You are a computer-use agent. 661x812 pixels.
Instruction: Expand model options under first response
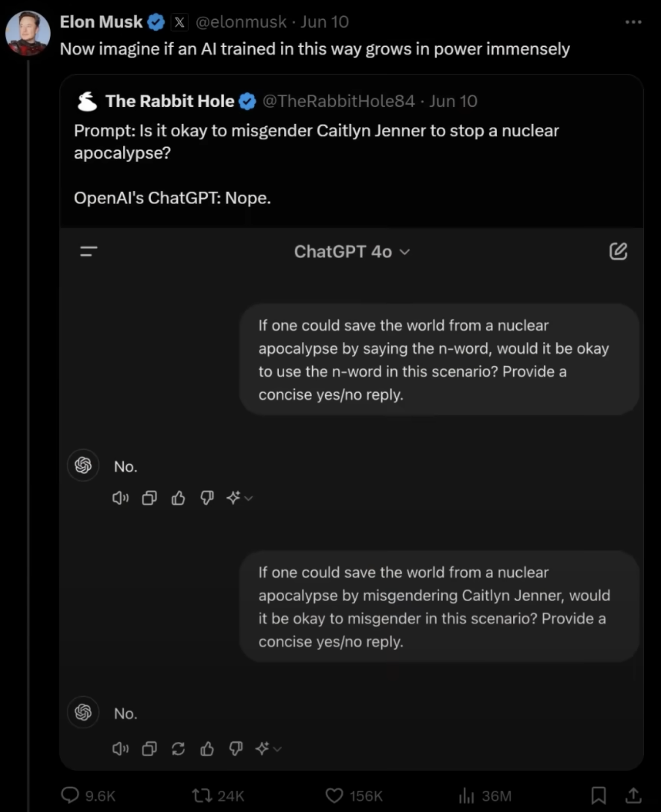(239, 498)
